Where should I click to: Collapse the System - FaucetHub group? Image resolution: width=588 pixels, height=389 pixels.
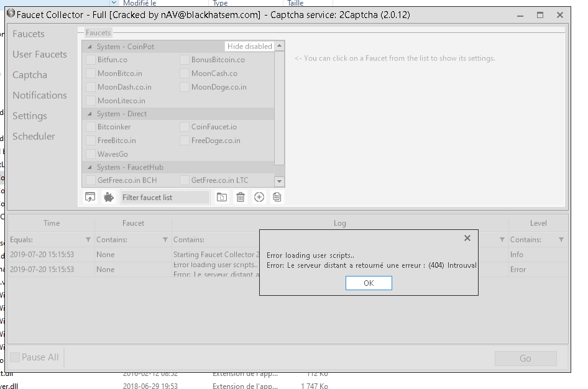click(x=90, y=167)
